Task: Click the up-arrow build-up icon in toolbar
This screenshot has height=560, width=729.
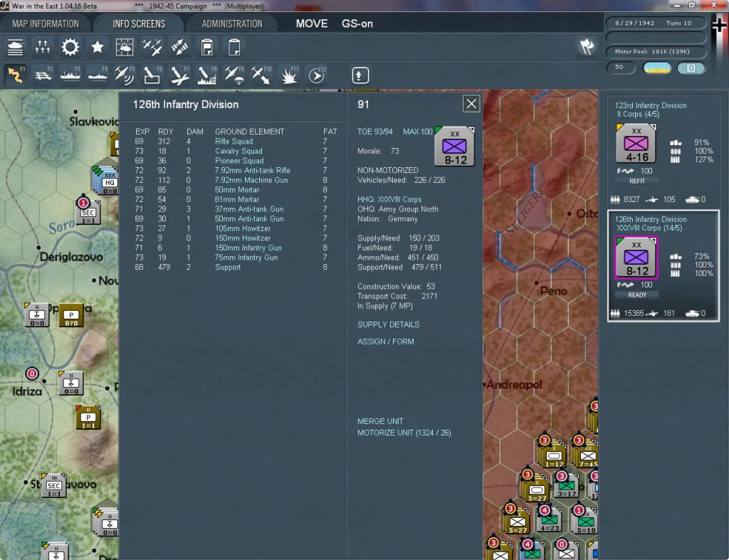Action: 360,75
